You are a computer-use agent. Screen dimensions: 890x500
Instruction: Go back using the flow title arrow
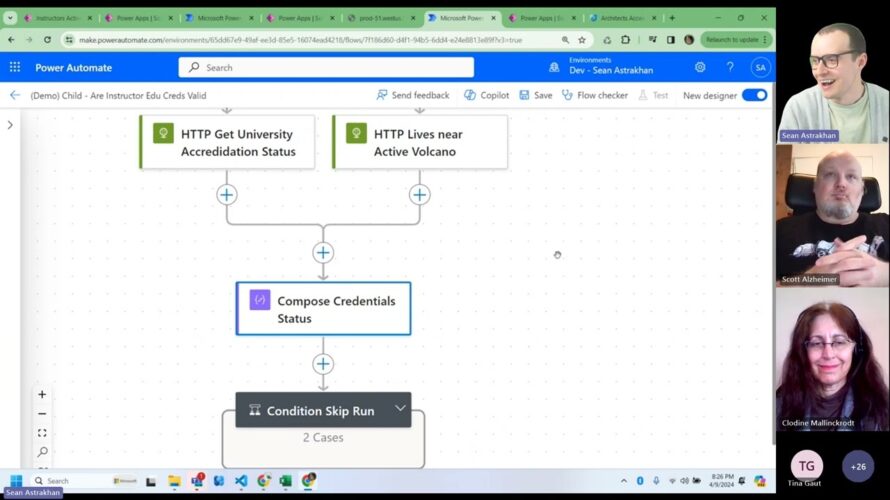click(x=15, y=95)
